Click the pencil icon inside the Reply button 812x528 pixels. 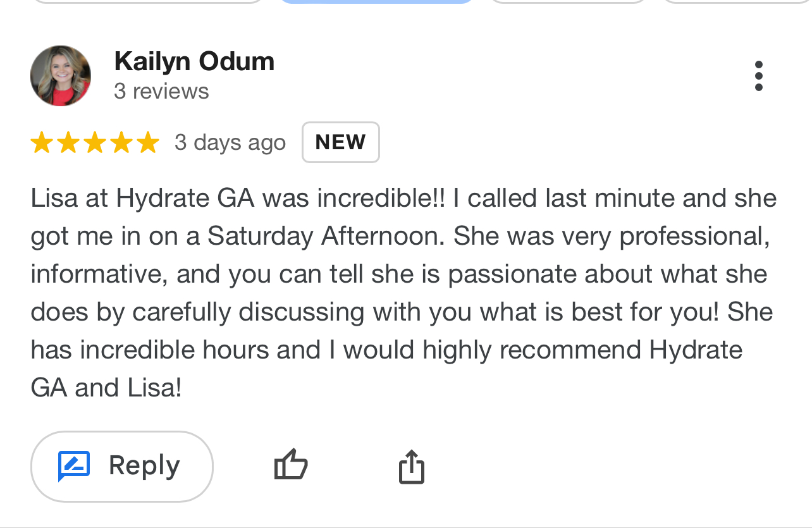click(x=74, y=465)
